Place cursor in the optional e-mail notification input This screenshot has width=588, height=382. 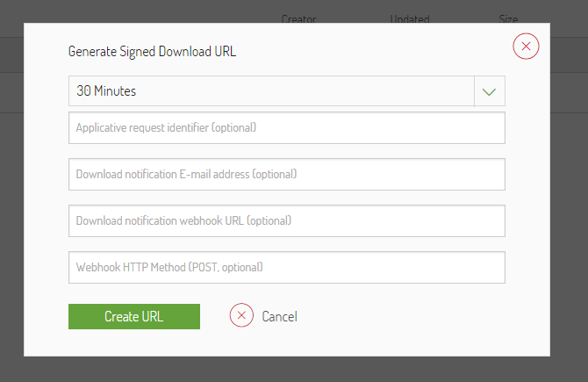coord(286,174)
